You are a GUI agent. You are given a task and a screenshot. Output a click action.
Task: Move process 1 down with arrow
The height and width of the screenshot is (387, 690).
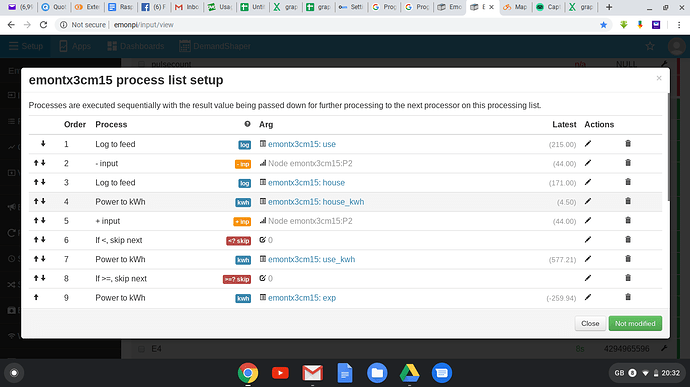[43, 144]
